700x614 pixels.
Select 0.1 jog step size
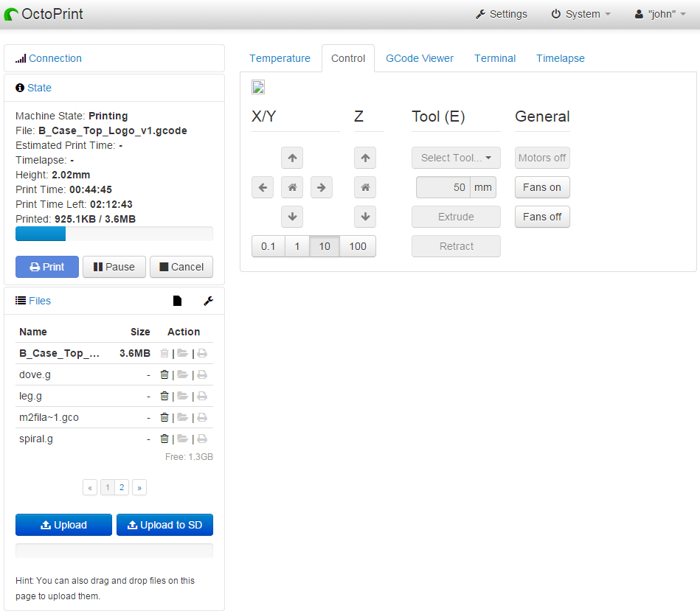click(268, 246)
